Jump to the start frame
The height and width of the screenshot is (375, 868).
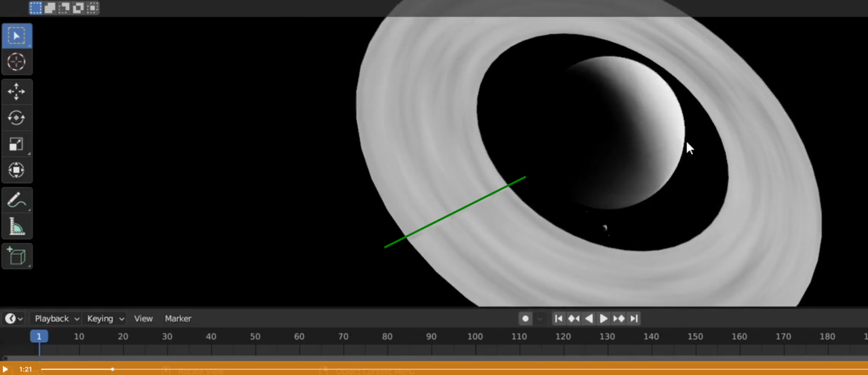(559, 319)
